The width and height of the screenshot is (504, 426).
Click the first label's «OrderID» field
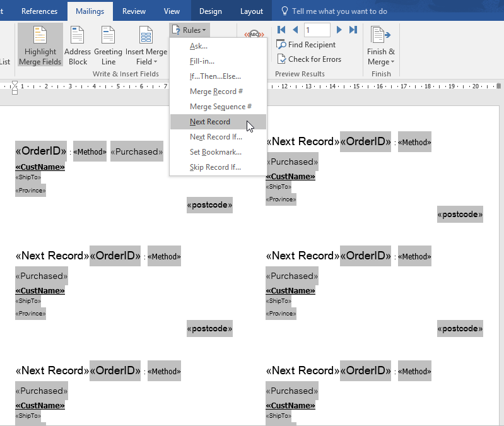41,151
